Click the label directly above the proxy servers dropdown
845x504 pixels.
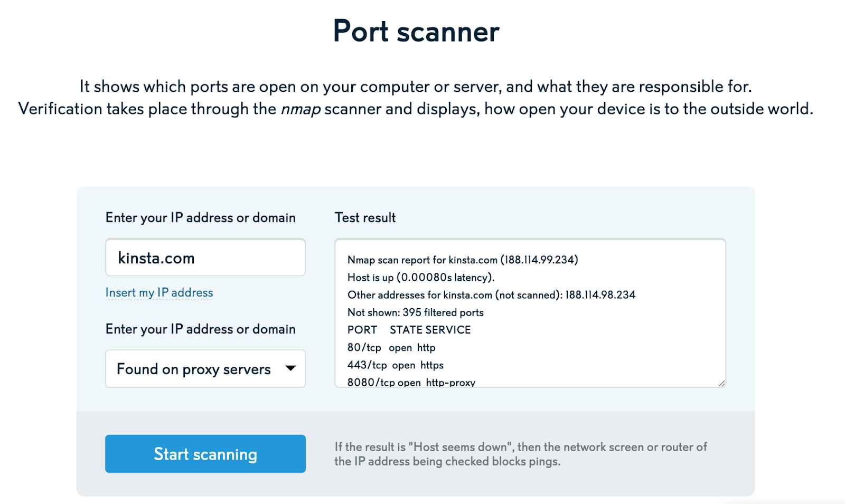coord(200,329)
